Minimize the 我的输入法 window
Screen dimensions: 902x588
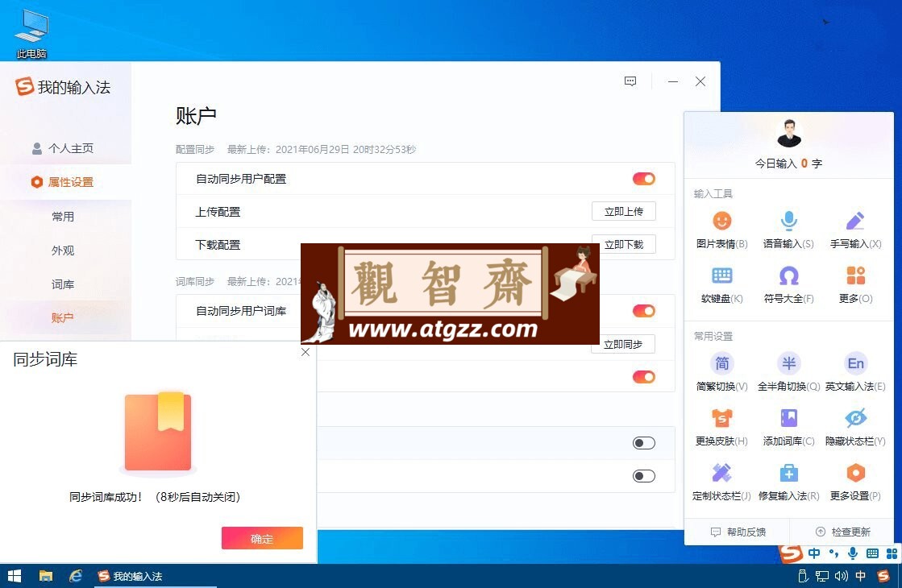tap(672, 81)
